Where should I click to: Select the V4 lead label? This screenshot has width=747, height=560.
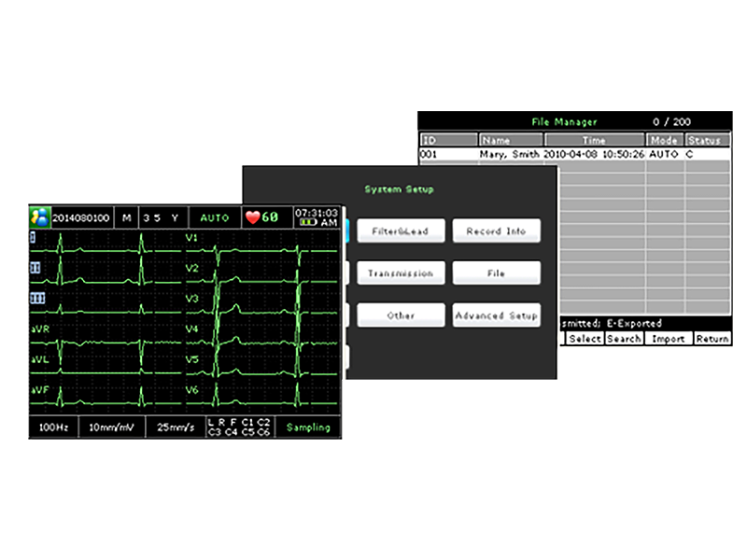(x=192, y=329)
